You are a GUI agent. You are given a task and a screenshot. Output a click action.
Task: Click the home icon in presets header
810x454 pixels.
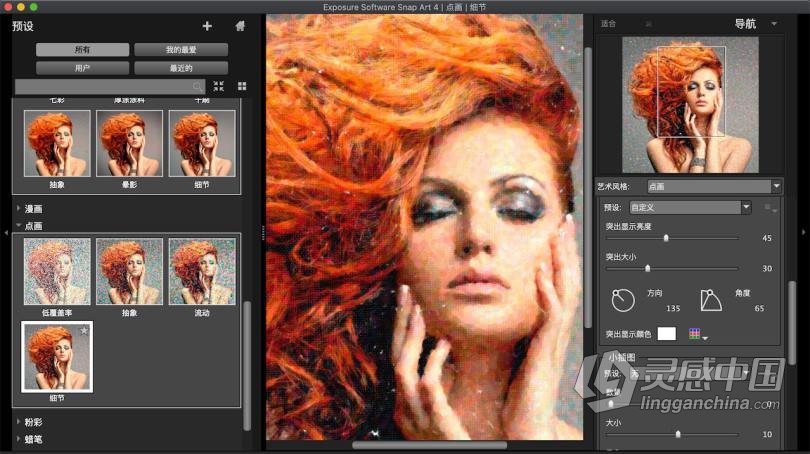(240, 26)
